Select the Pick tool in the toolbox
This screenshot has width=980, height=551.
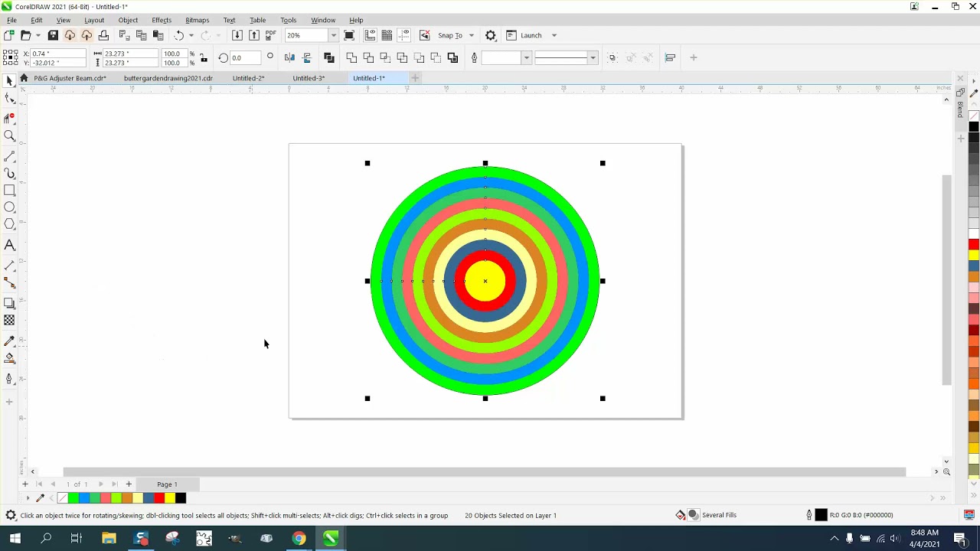tap(9, 81)
